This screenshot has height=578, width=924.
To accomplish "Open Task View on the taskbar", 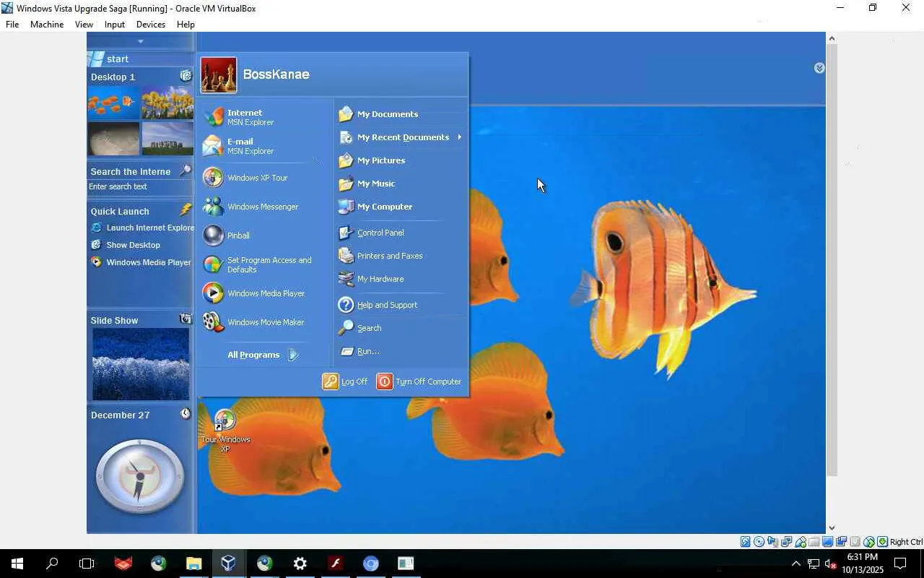I will [x=87, y=564].
